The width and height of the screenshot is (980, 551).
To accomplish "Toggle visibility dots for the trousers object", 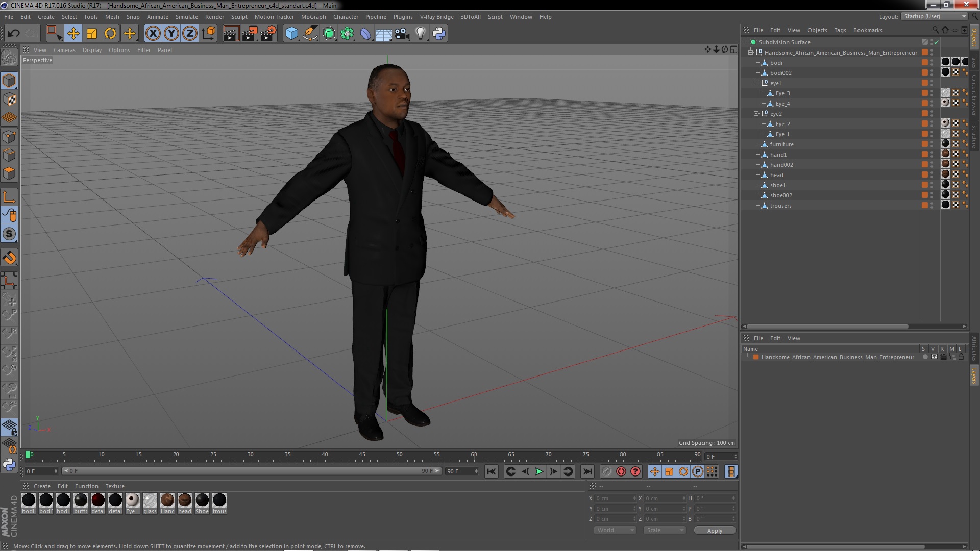I will [x=932, y=206].
